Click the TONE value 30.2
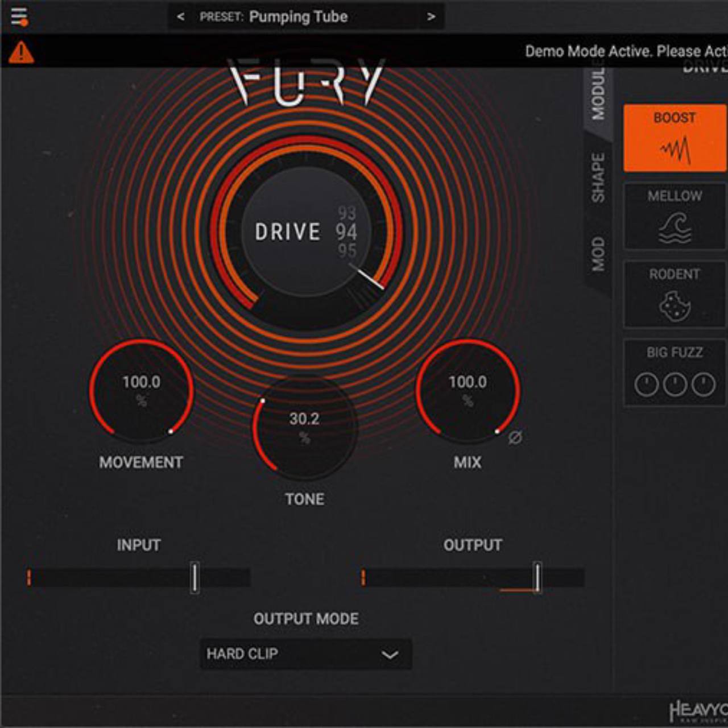Viewport: 728px width, 728px height. click(x=304, y=419)
